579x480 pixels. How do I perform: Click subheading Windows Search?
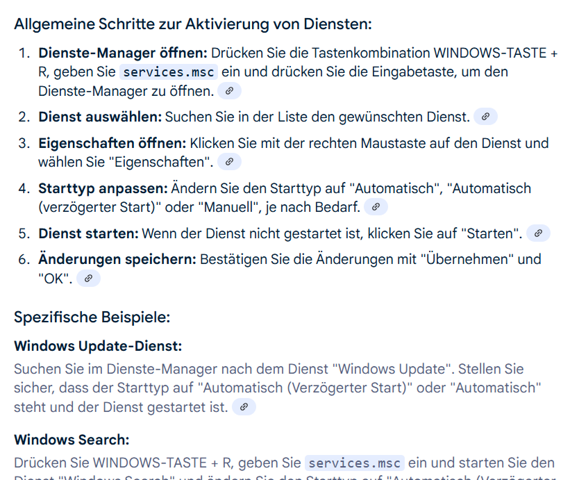72,440
